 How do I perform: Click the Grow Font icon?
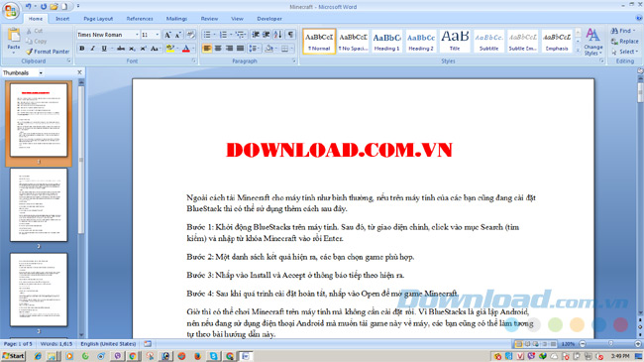(167, 35)
